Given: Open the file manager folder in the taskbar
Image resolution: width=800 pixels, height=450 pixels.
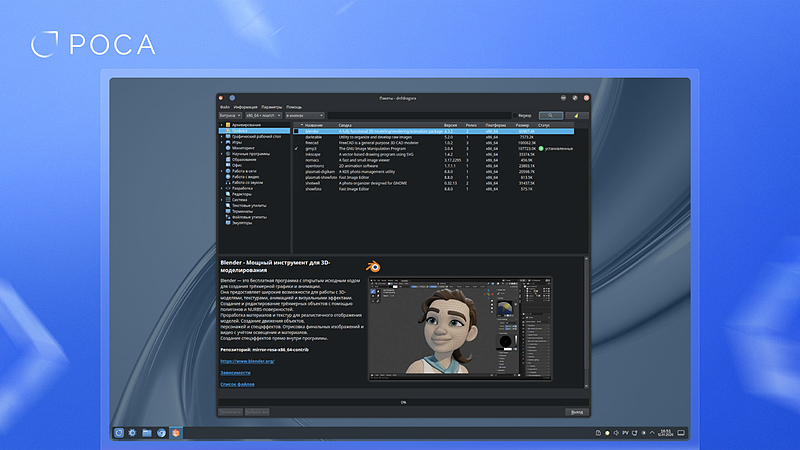Looking at the screenshot, I should click(147, 432).
